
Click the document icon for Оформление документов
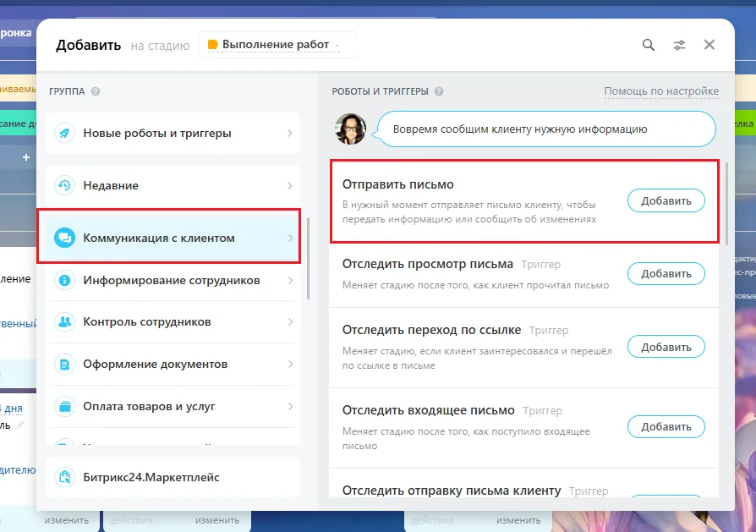point(64,365)
